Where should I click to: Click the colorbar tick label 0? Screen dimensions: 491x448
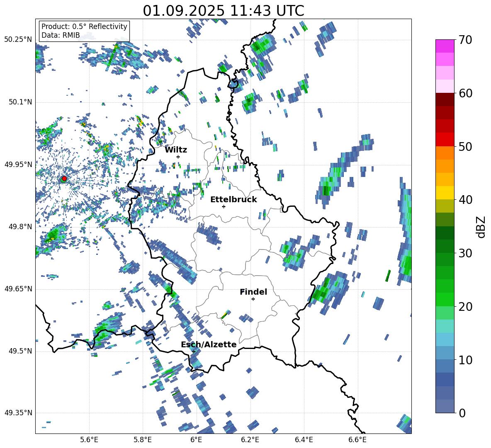[x=462, y=413]
